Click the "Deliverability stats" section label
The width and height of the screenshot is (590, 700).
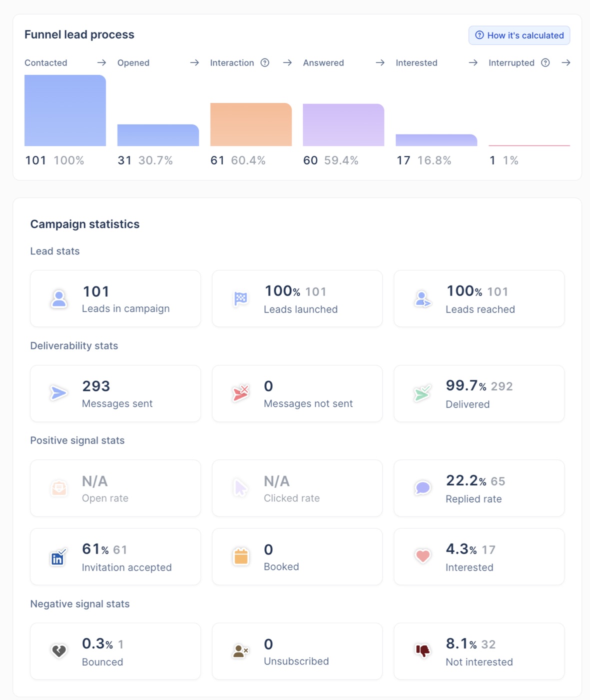tap(74, 346)
